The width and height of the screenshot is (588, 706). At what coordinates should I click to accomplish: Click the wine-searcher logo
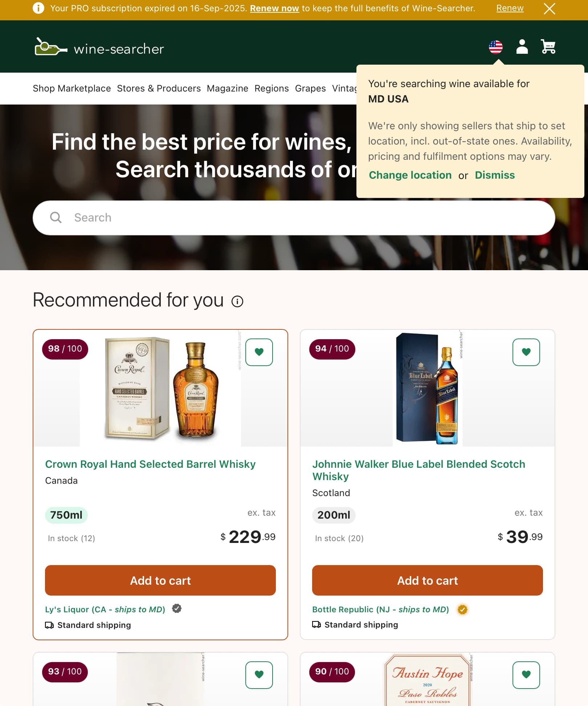click(x=99, y=48)
